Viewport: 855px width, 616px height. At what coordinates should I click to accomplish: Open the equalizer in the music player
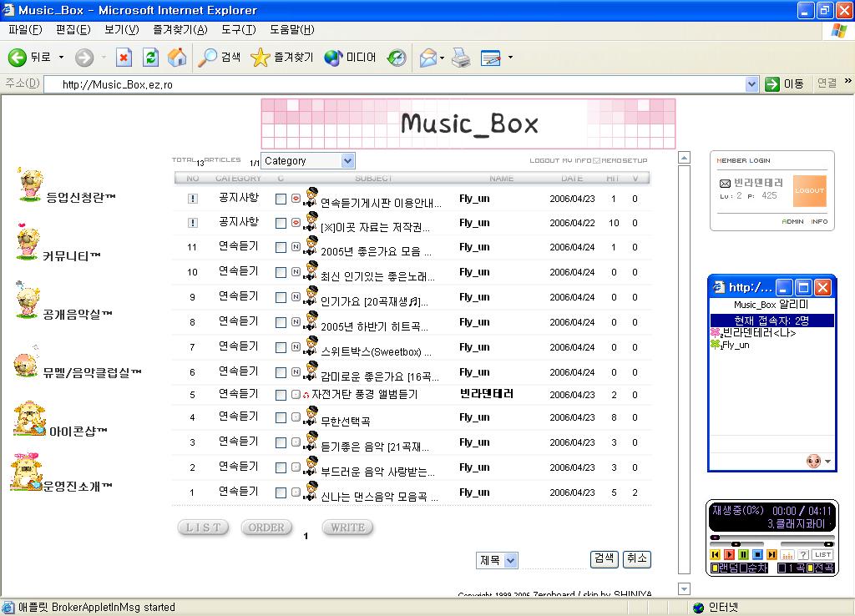click(787, 554)
